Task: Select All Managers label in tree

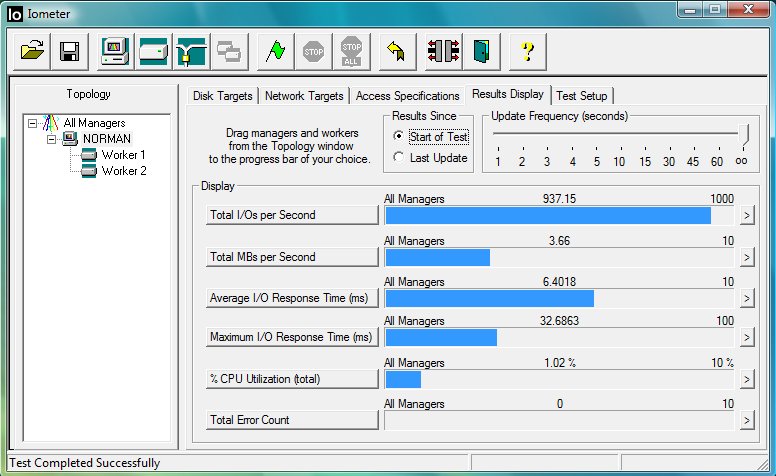Action: point(95,123)
